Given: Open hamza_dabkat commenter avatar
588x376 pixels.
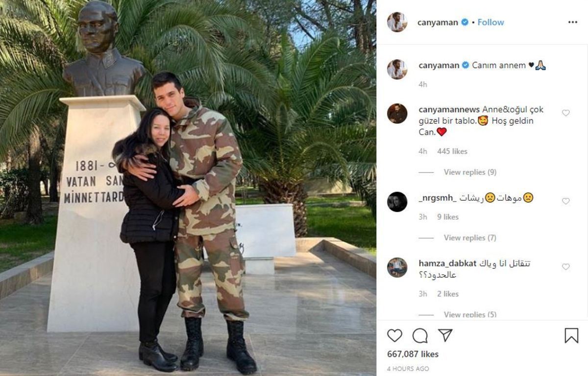Looking at the screenshot, I should (x=397, y=267).
